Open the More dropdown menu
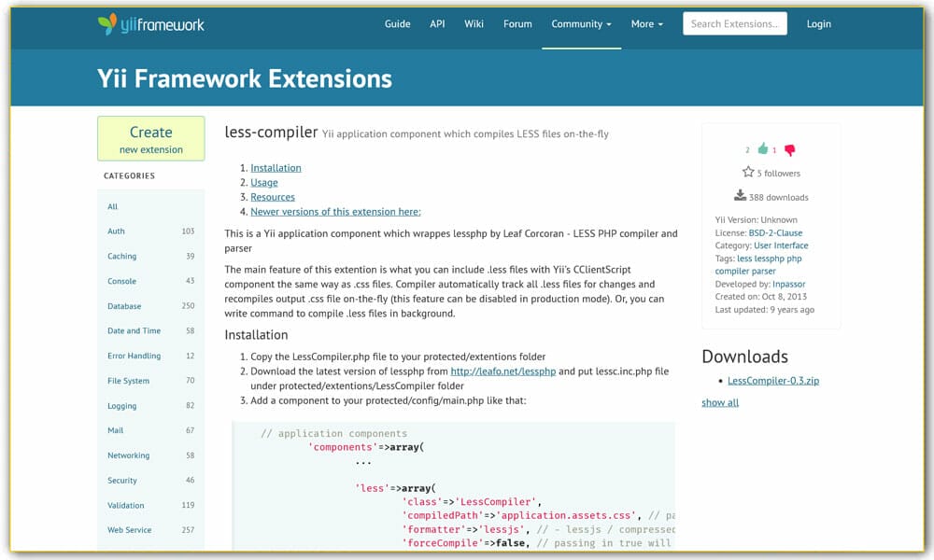934x560 pixels. point(646,24)
